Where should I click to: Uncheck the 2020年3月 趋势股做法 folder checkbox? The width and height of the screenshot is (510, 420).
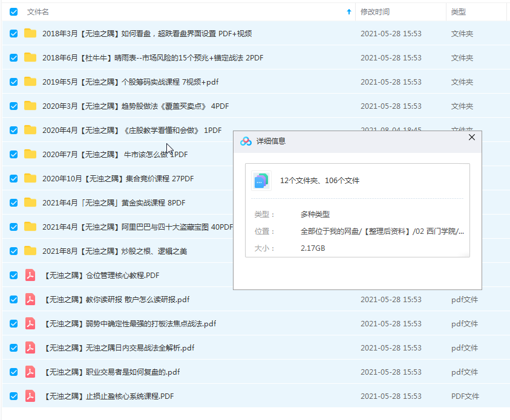pyautogui.click(x=13, y=106)
